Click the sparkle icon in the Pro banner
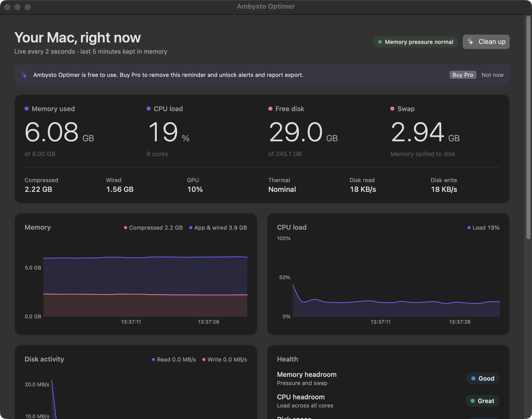 point(24,75)
